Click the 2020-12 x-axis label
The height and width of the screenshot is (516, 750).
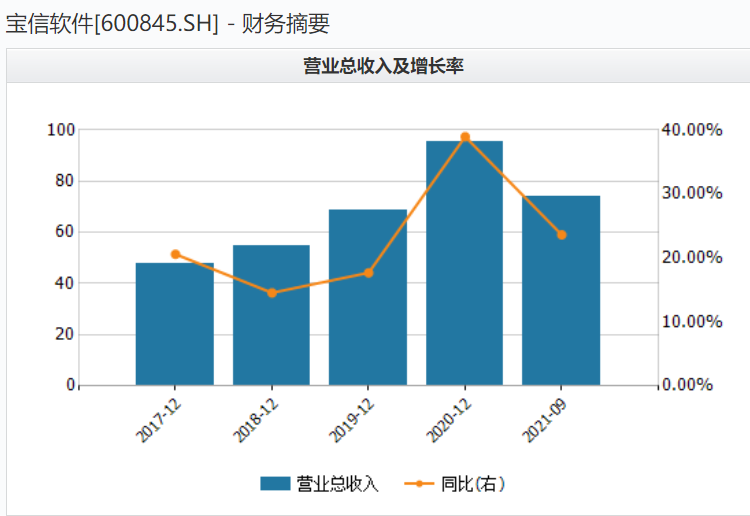pos(449,420)
